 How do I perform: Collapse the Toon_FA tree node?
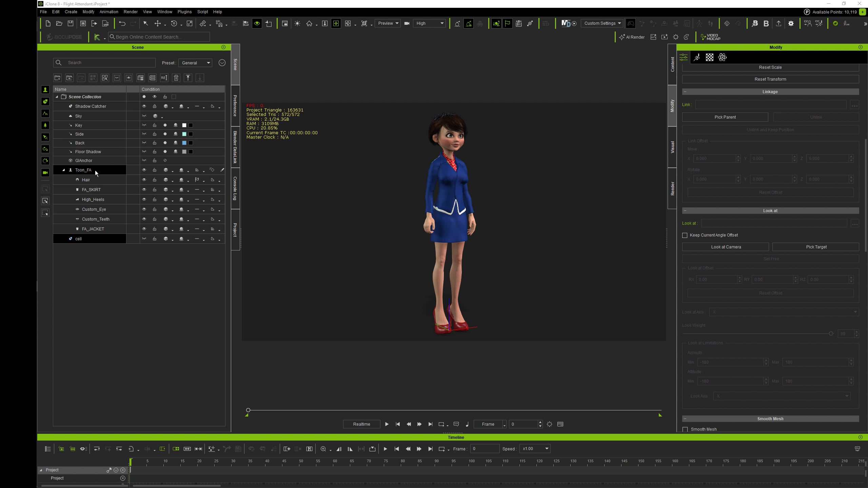tap(63, 170)
